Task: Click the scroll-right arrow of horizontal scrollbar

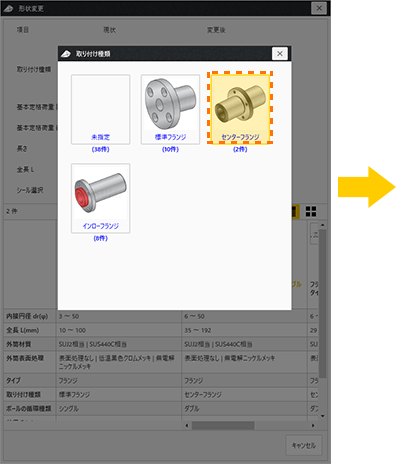Action: (x=313, y=425)
